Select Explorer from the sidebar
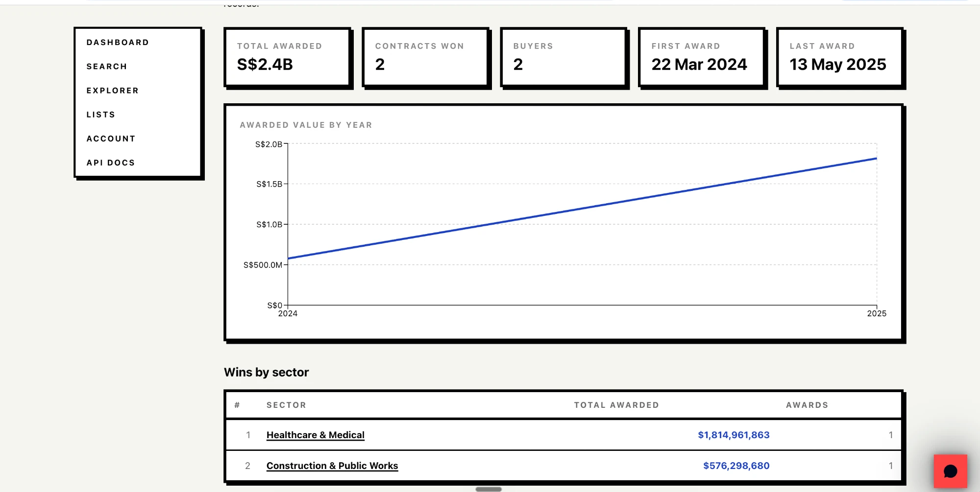Image resolution: width=980 pixels, height=492 pixels. 113,91
